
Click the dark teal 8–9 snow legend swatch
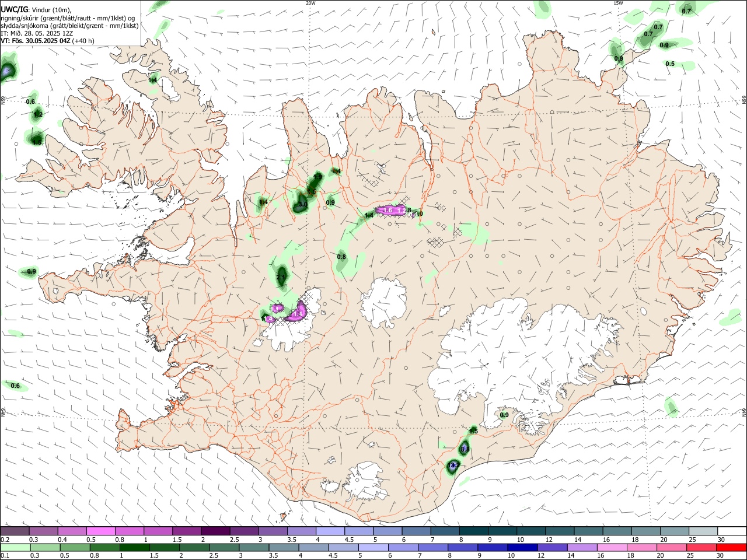tap(474, 531)
